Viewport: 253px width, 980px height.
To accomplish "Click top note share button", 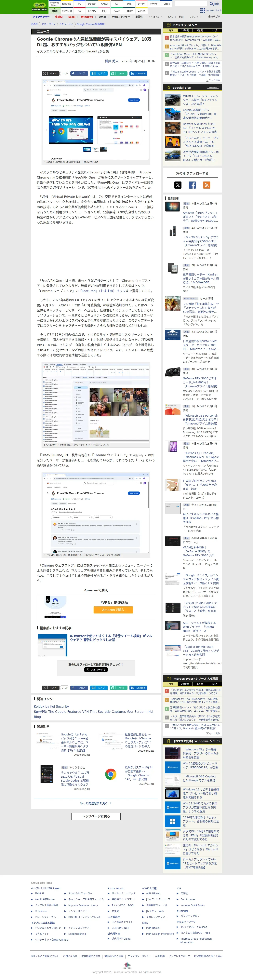I will (118, 74).
